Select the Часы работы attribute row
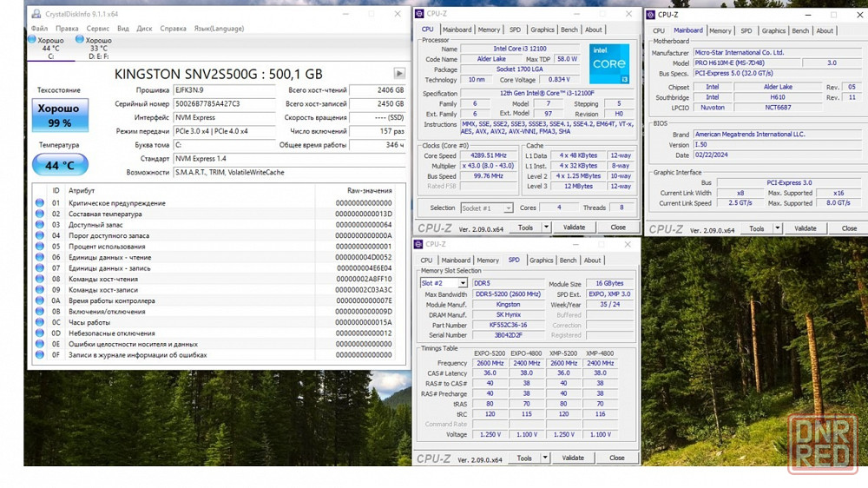Image resolution: width=868 pixels, height=488 pixels. click(x=219, y=322)
